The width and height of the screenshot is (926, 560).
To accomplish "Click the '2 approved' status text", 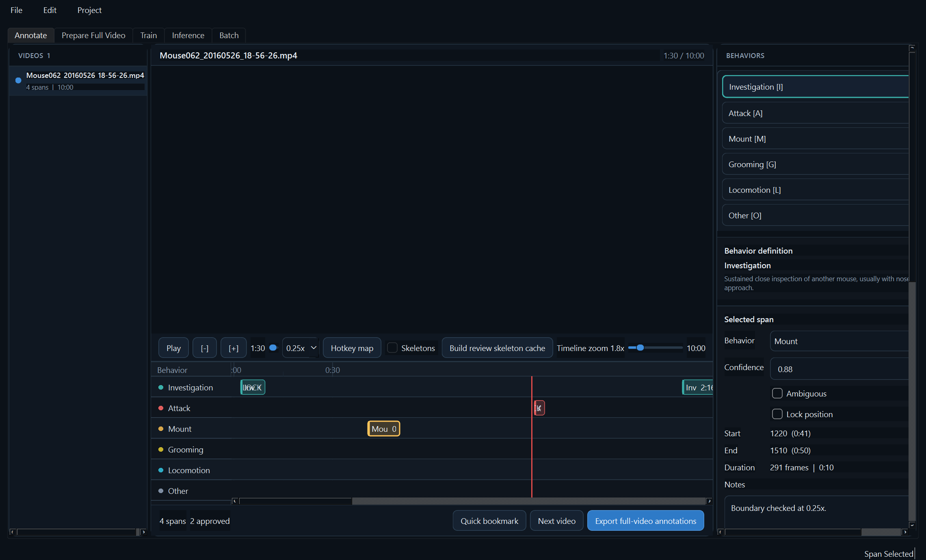I will coord(210,521).
